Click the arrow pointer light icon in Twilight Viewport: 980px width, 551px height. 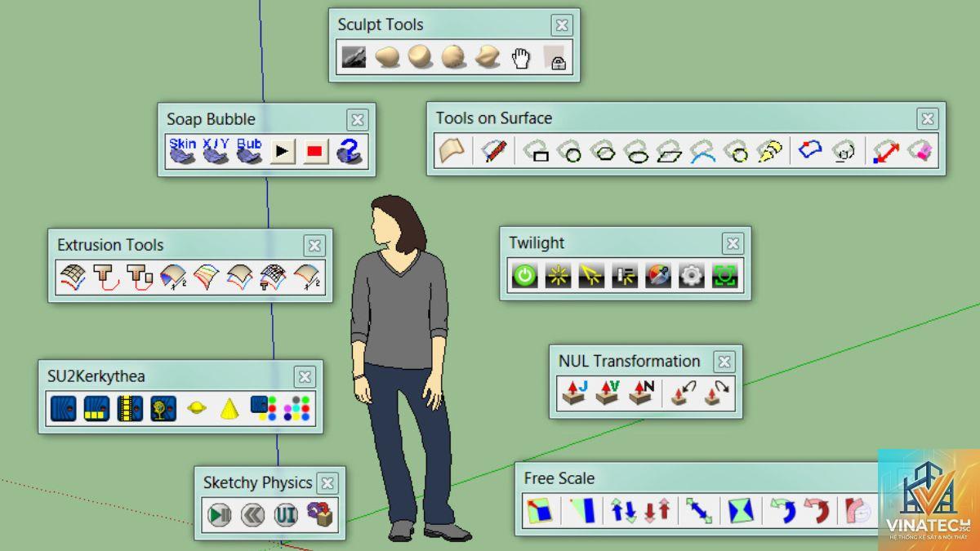point(591,276)
